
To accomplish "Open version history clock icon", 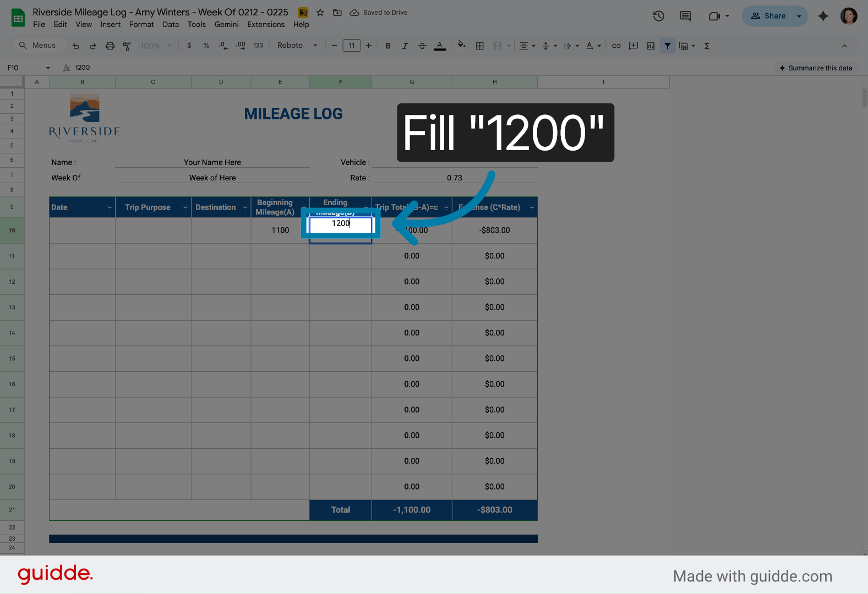I will [659, 16].
